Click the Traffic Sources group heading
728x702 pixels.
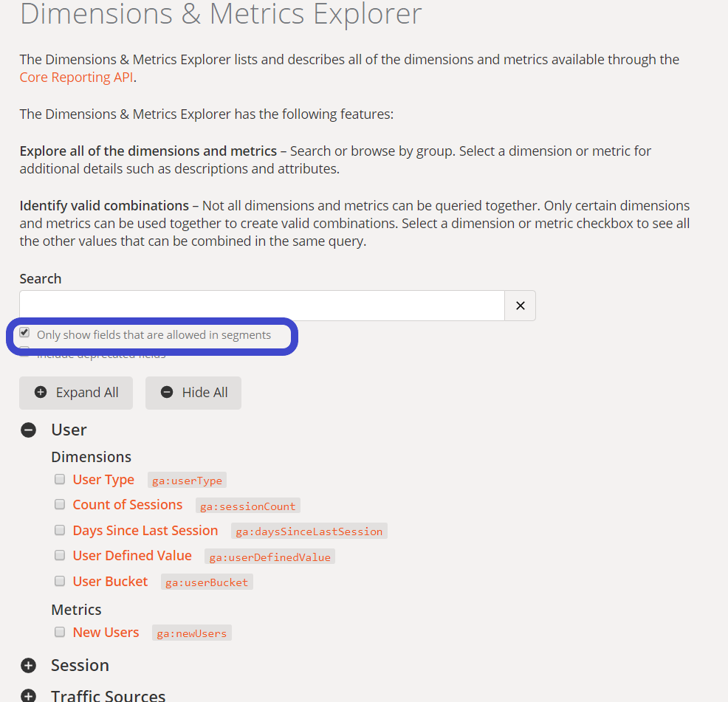pyautogui.click(x=109, y=695)
